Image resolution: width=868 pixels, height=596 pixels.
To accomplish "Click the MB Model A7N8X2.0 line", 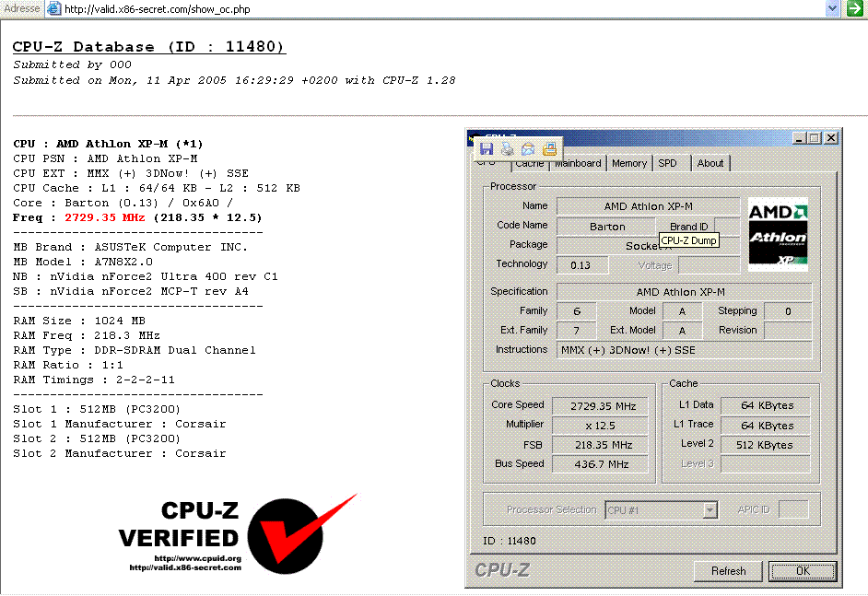I will tap(83, 262).
